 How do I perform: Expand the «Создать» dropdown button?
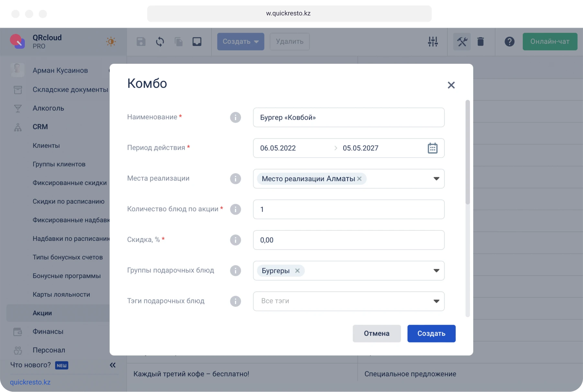click(x=257, y=41)
